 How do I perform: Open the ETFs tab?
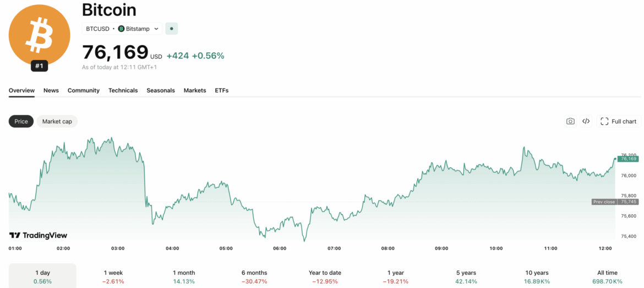coord(221,90)
